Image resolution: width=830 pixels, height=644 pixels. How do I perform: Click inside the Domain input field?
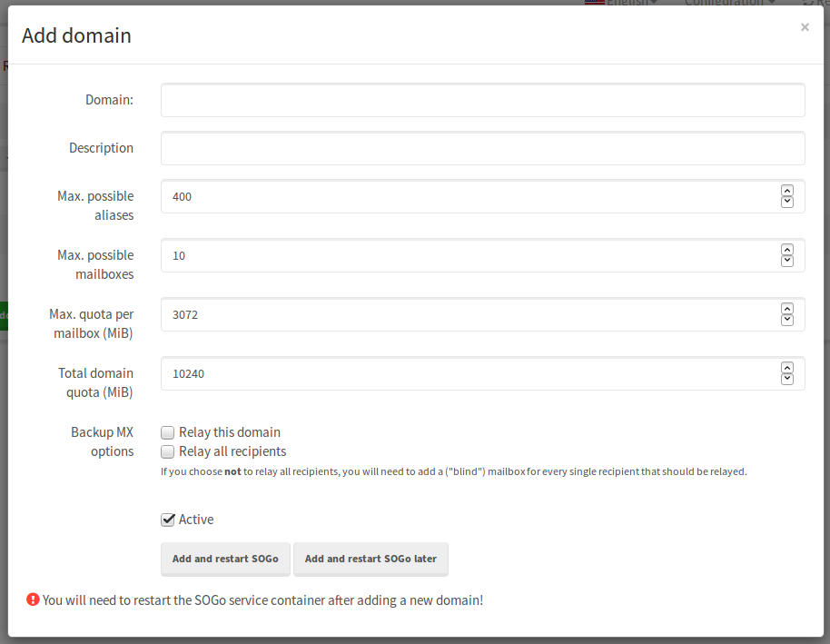(x=481, y=100)
